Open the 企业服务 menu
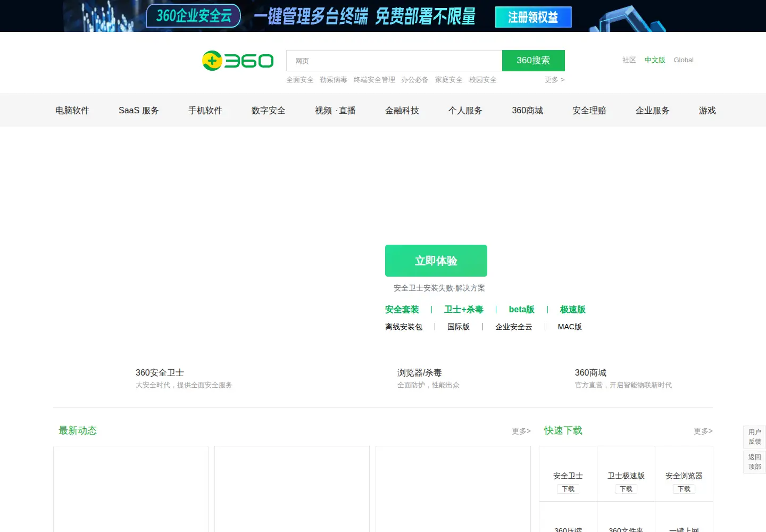Screen dimensions: 766x532 [x=653, y=111]
